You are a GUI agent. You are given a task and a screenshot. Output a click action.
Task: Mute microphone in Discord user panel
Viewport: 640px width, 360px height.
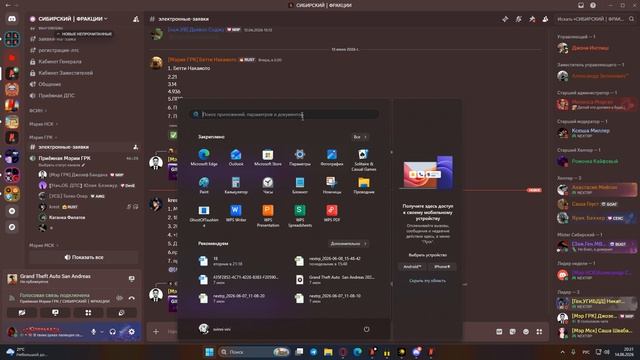tap(93, 332)
